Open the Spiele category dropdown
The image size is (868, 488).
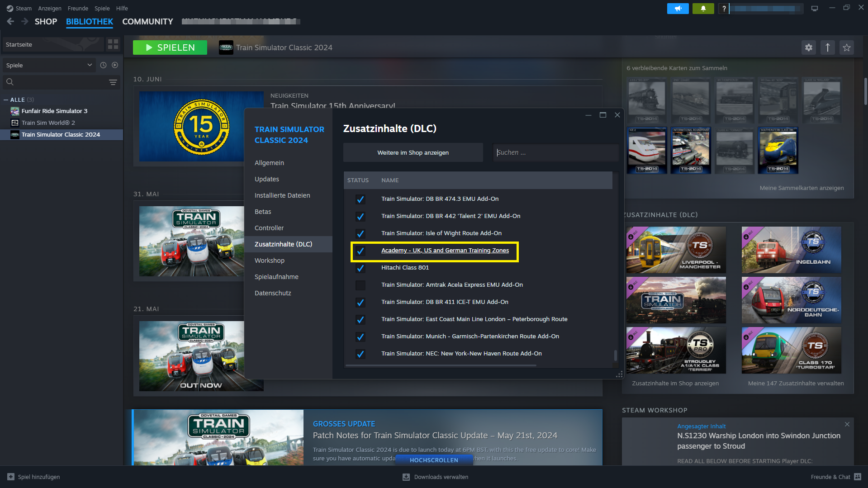pyautogui.click(x=49, y=65)
